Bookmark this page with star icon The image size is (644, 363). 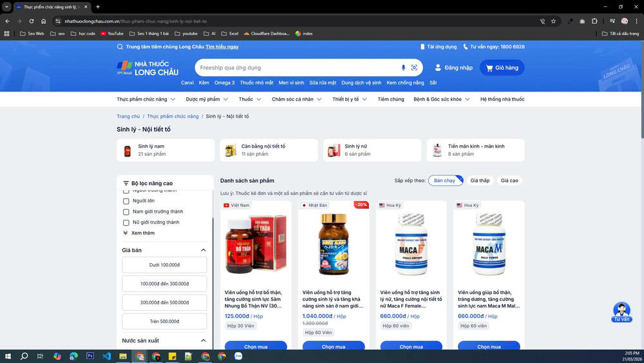(x=553, y=21)
